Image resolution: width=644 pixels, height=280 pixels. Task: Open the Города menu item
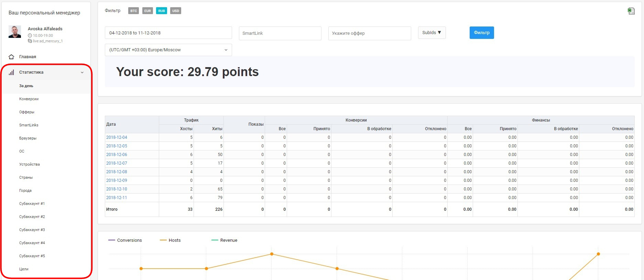(25, 190)
